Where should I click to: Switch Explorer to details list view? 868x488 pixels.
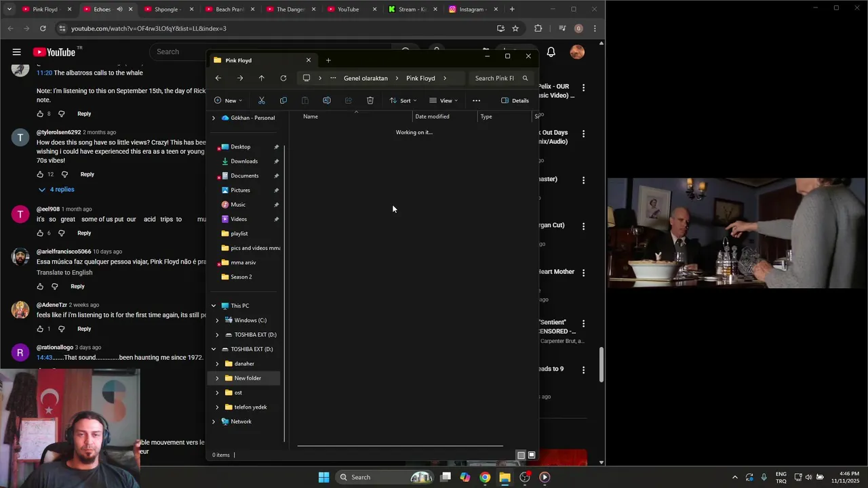click(x=521, y=455)
